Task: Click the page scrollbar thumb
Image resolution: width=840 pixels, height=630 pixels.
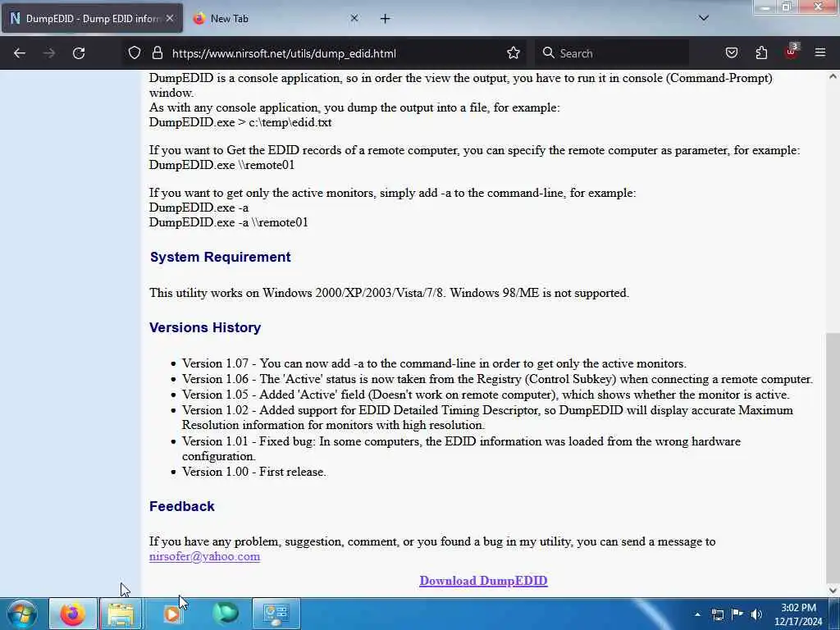Action: click(x=833, y=456)
